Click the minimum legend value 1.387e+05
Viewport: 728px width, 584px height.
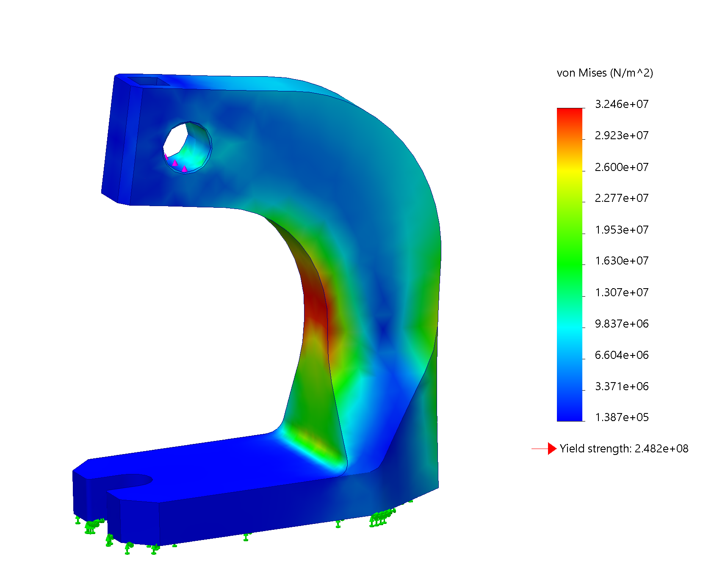pyautogui.click(x=621, y=417)
